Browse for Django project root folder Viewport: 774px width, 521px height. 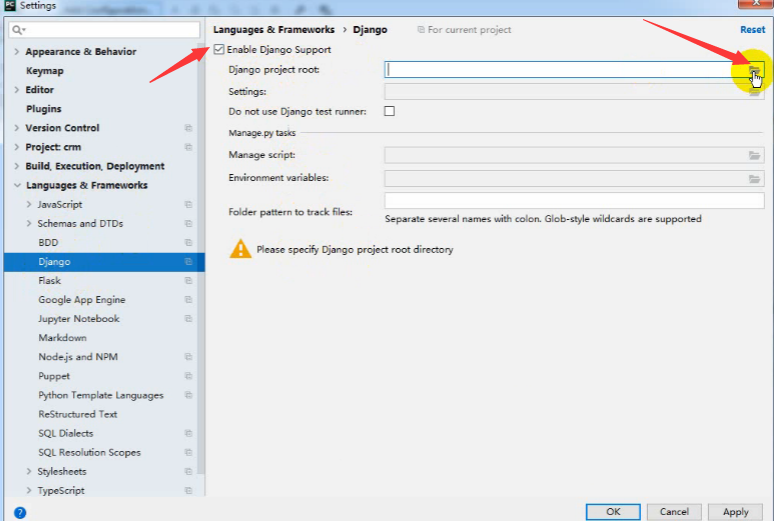pos(754,70)
